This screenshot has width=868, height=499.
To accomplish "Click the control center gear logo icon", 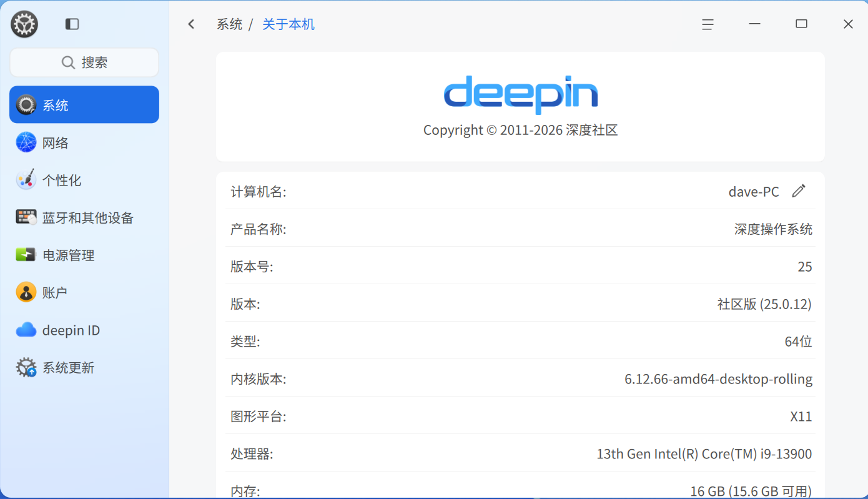I will 24,24.
